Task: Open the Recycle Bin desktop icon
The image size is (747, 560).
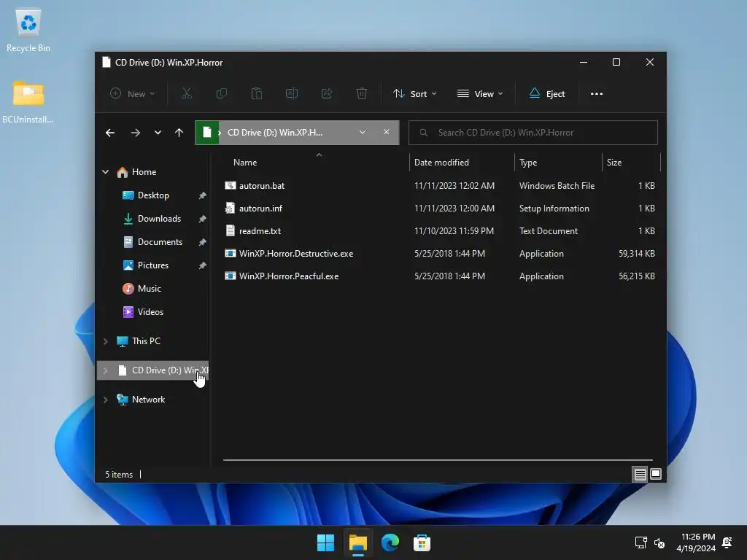Action: (x=28, y=29)
